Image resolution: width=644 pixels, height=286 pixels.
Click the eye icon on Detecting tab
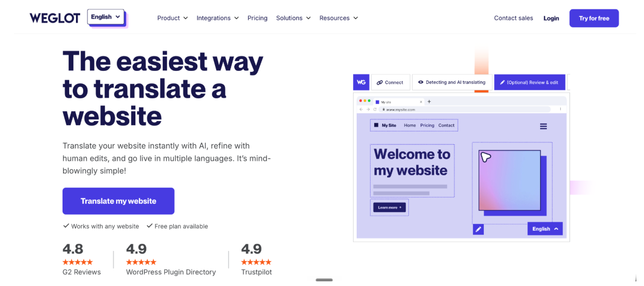point(421,82)
